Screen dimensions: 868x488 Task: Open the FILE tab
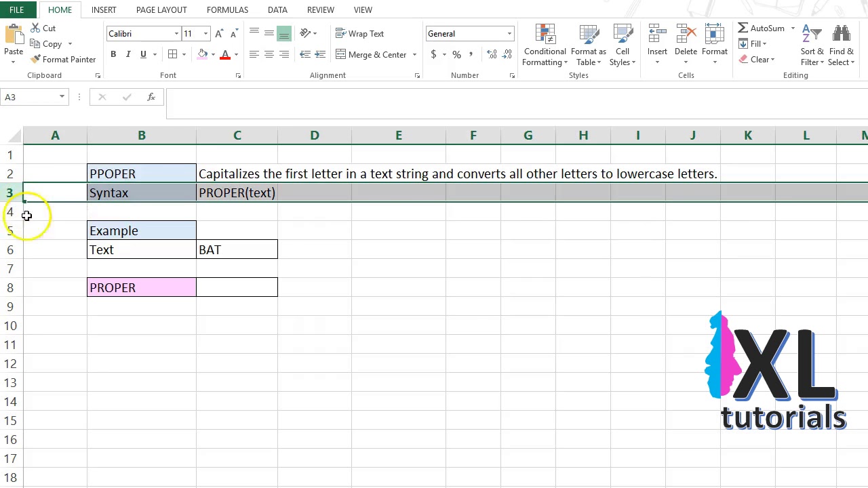[x=16, y=10]
